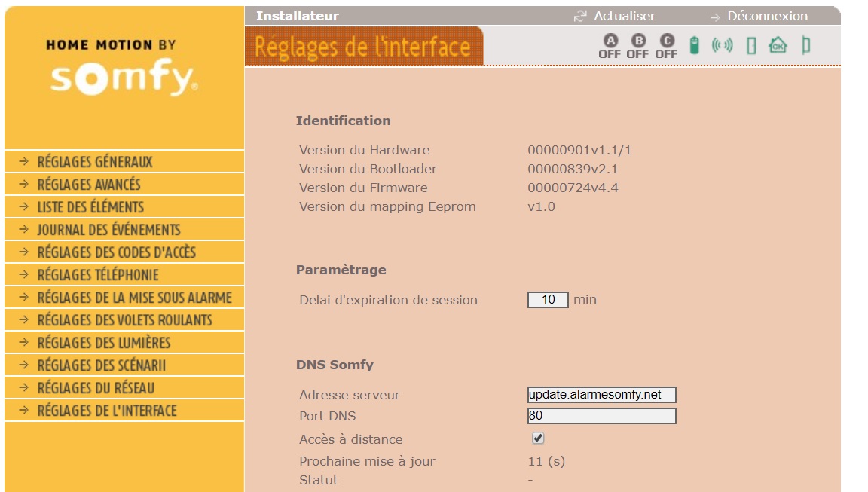868x492 pixels.
Task: Click zone C OFF status icon
Action: click(666, 47)
